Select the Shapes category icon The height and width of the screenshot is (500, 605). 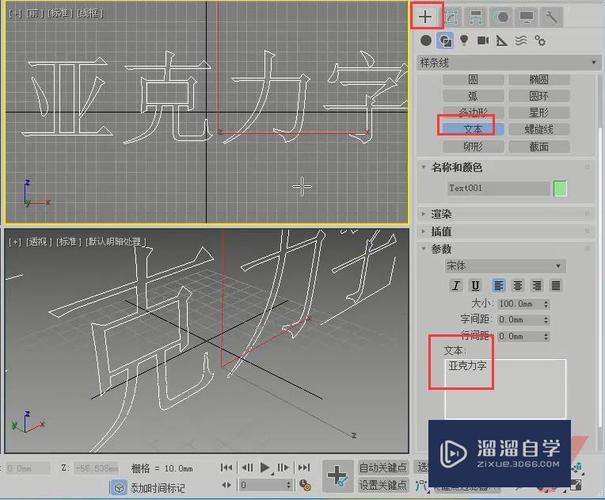(x=445, y=40)
